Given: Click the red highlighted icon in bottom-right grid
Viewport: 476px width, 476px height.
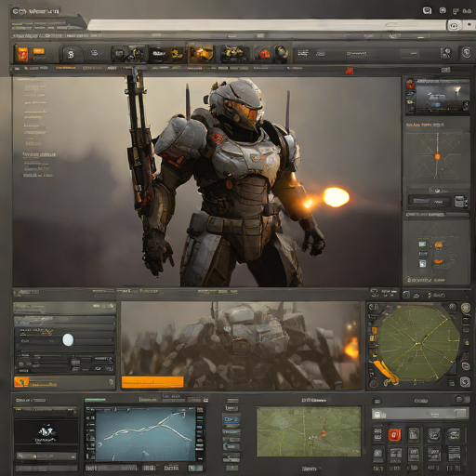Looking at the screenshot, I should pyautogui.click(x=395, y=435).
